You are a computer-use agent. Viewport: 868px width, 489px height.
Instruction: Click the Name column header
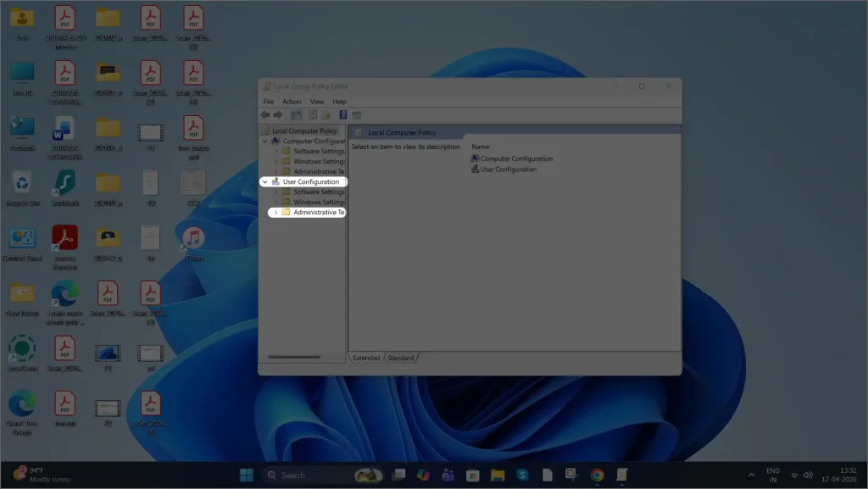[481, 147]
